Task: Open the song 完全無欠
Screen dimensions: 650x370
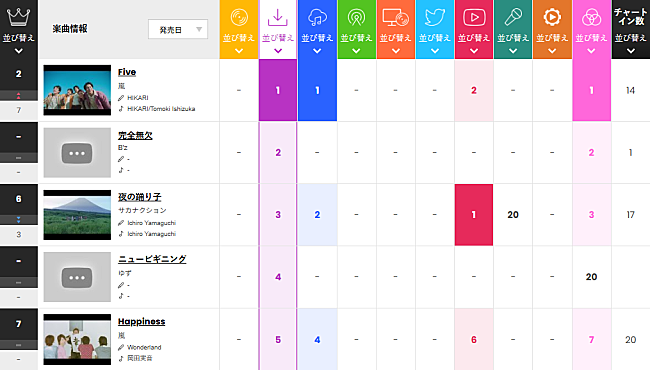Action: (135, 135)
